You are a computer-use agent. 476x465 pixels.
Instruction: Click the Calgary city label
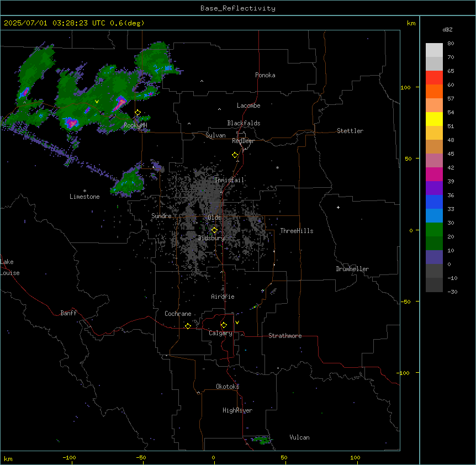220,333
